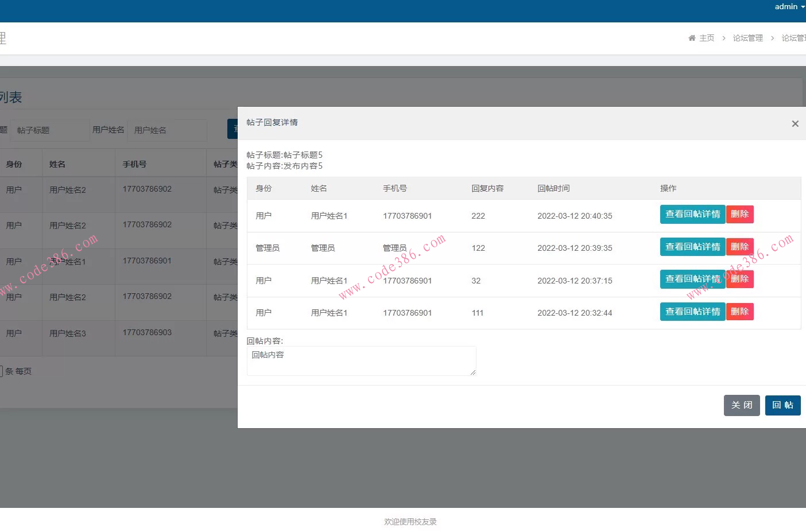The width and height of the screenshot is (806, 532).
Task: Delete the reply with content 111
Action: [739, 312]
